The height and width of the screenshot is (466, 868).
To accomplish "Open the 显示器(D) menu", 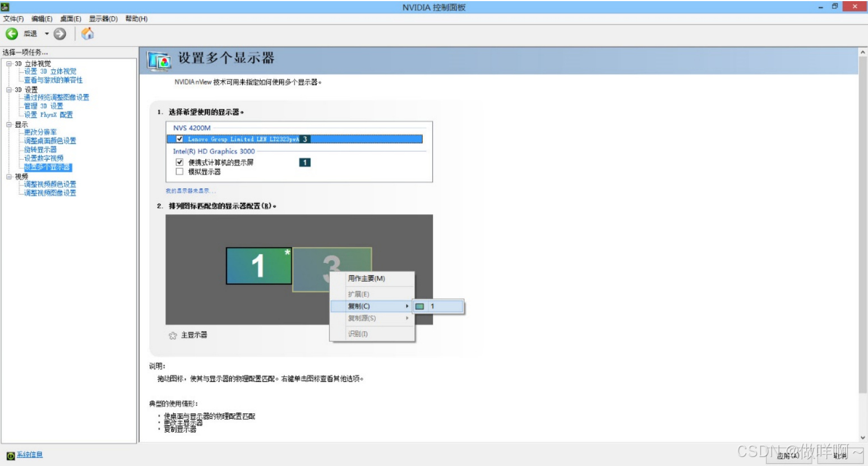I will pos(103,19).
